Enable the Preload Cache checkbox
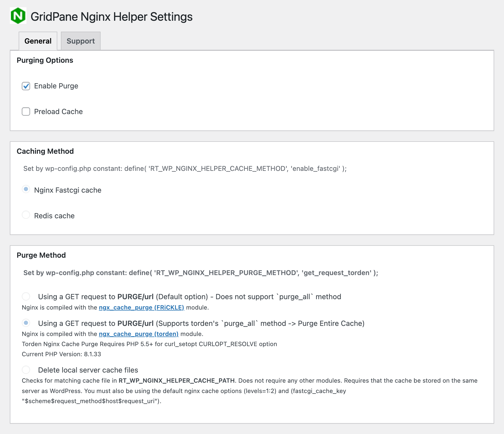 click(x=26, y=112)
